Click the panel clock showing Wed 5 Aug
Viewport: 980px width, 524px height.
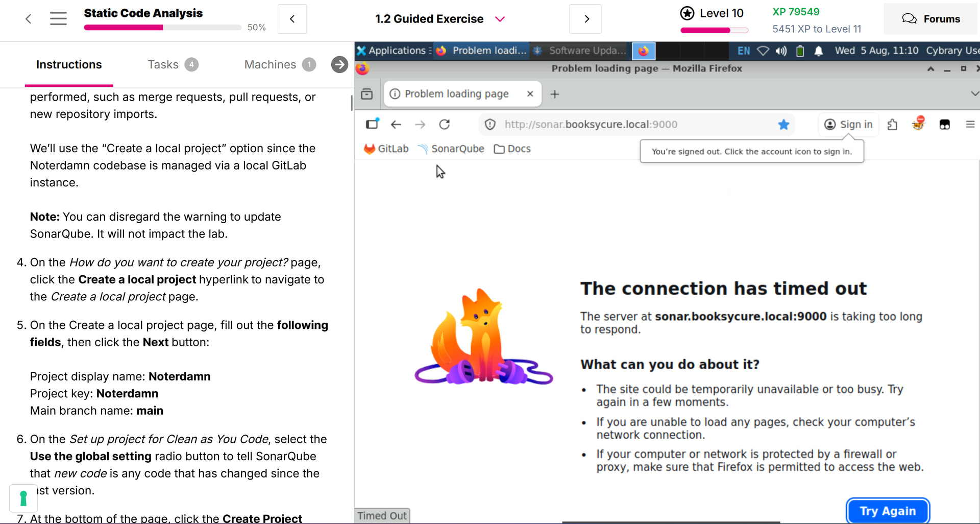876,51
